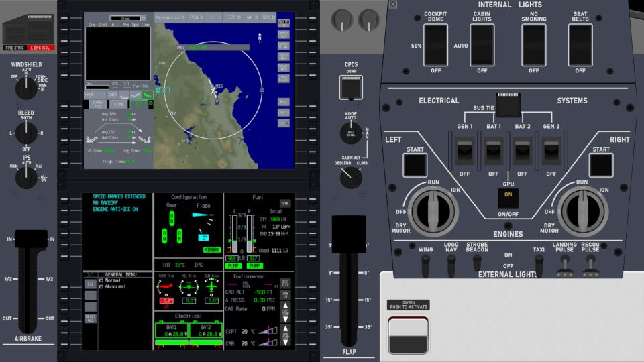Push the GPU ON button

tap(508, 198)
